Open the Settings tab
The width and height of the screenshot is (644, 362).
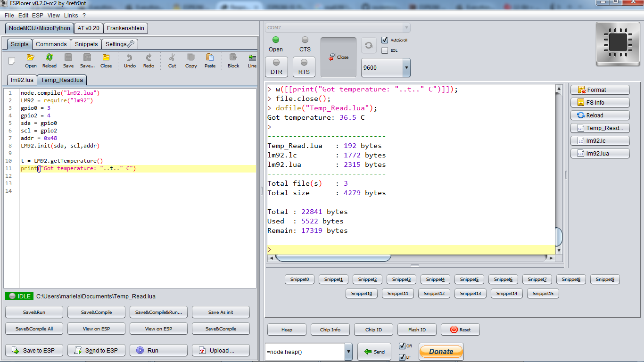pyautogui.click(x=120, y=44)
